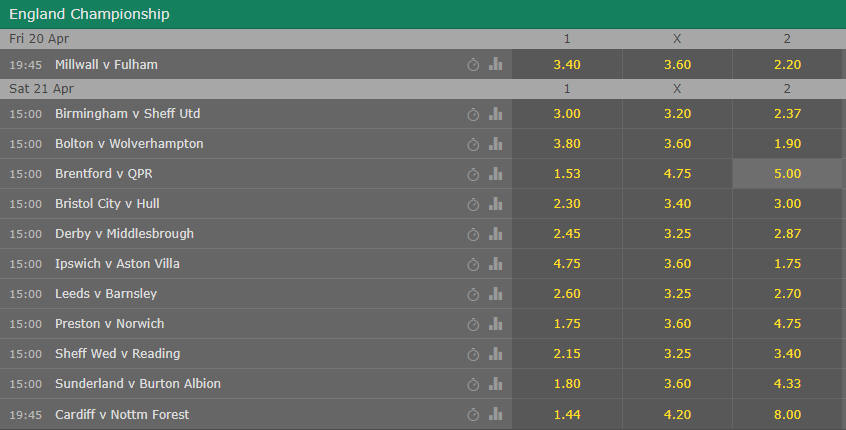Image resolution: width=846 pixels, height=430 pixels.
Task: Pick draw odds 3.40 for Bristol City v Hull
Action: click(x=677, y=203)
